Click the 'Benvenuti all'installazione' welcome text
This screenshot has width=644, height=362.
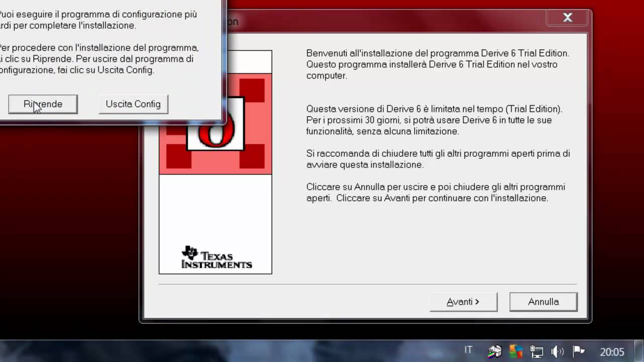coord(438,64)
